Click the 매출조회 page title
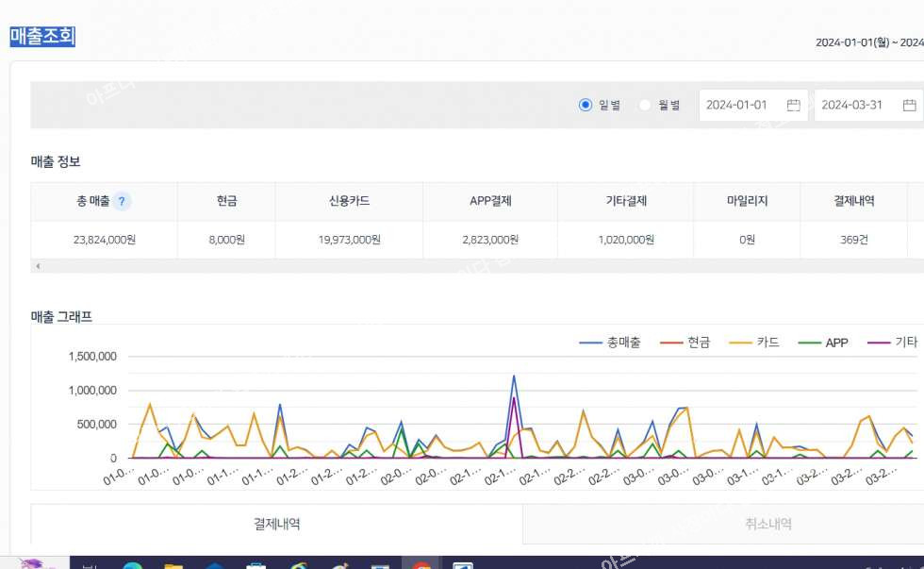 tap(42, 37)
